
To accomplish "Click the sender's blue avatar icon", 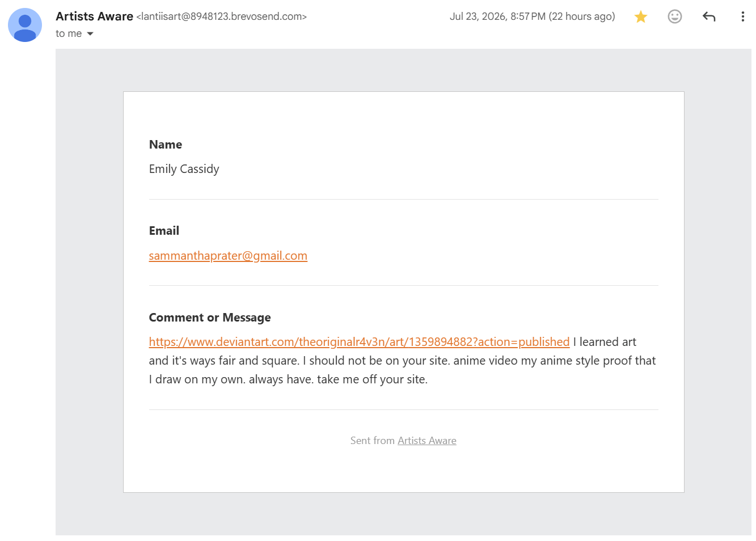I will click(25, 25).
